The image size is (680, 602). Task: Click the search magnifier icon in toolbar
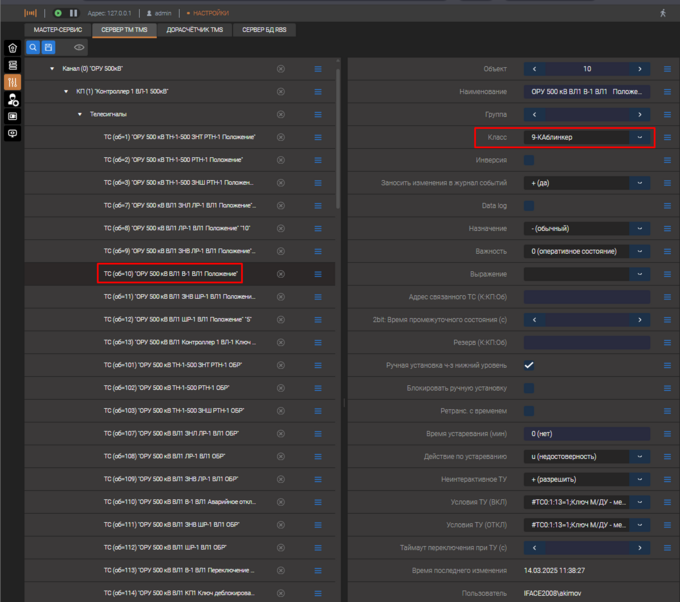point(33,47)
